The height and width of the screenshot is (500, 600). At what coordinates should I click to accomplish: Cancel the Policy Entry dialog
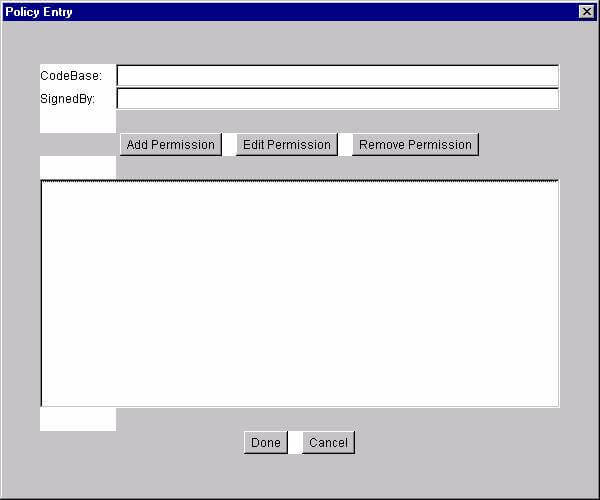(x=328, y=443)
